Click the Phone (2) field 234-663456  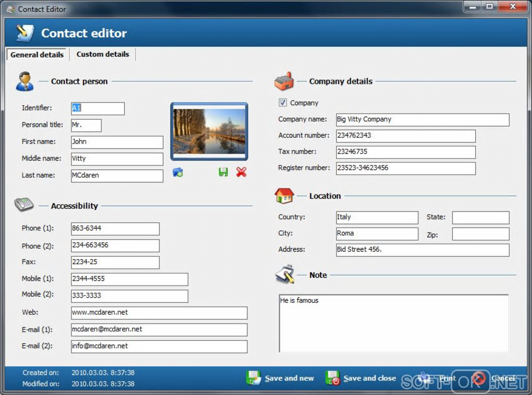tap(115, 245)
